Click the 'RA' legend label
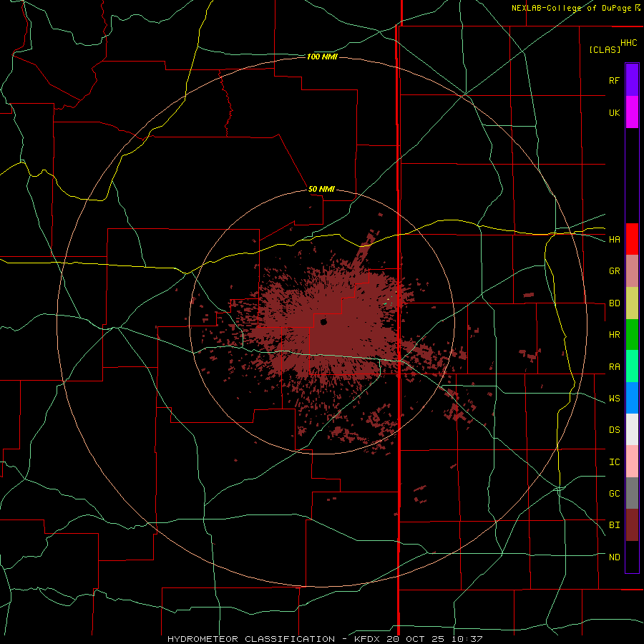The image size is (644, 644). coord(614,367)
